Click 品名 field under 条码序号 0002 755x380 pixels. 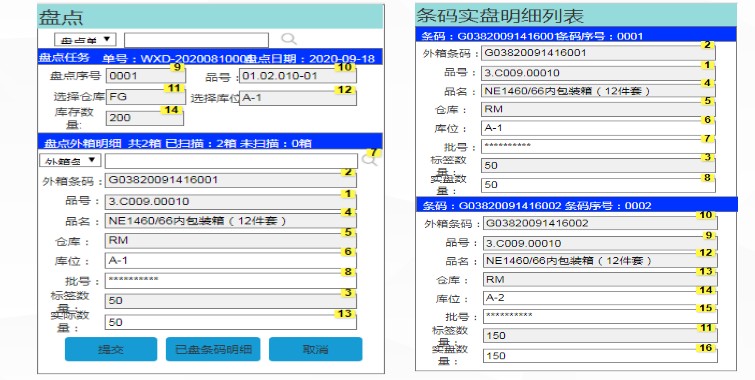pyautogui.click(x=600, y=261)
